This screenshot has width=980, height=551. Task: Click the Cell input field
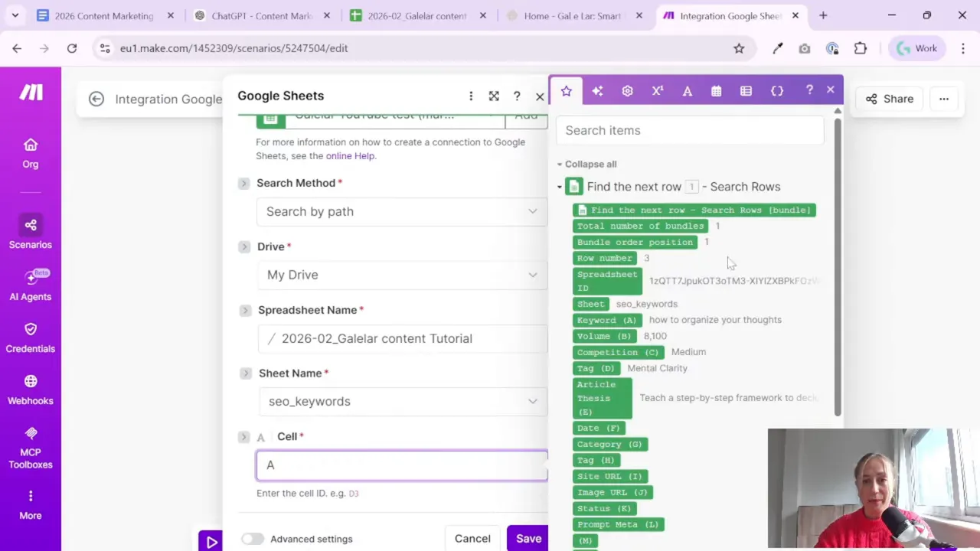click(402, 465)
